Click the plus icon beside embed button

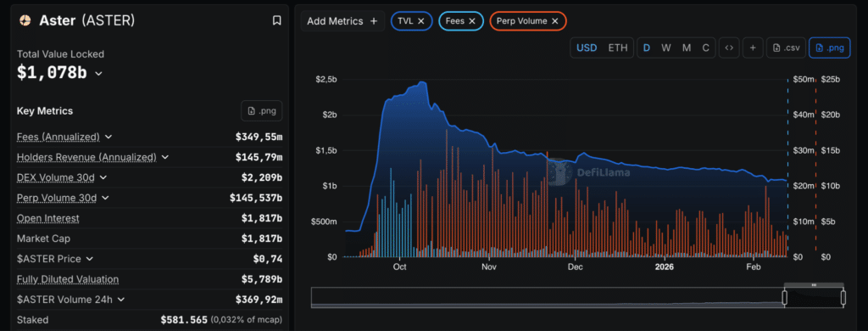(753, 48)
